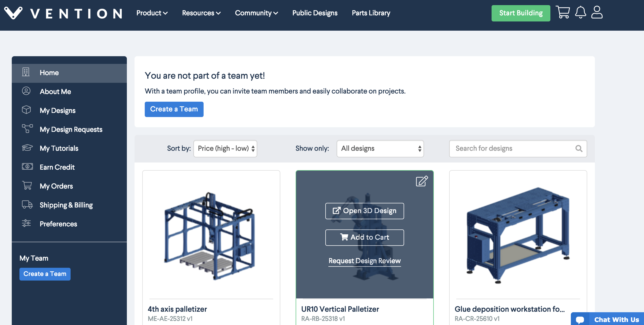Expand the Community menu

click(x=256, y=13)
